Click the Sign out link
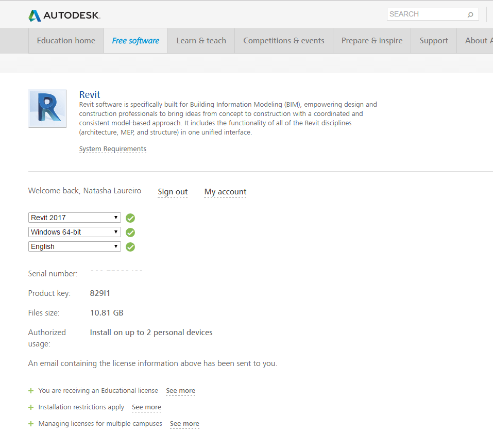The width and height of the screenshot is (493, 448). (x=173, y=192)
